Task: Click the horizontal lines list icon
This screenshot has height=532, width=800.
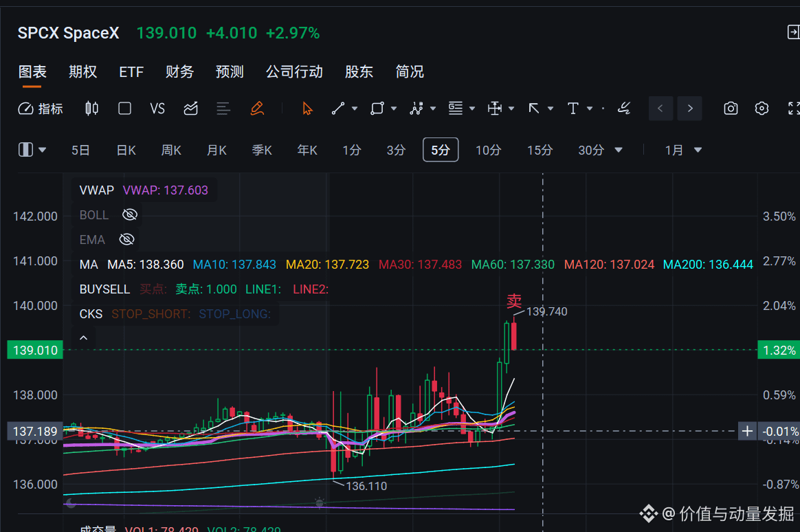Action: (x=223, y=109)
